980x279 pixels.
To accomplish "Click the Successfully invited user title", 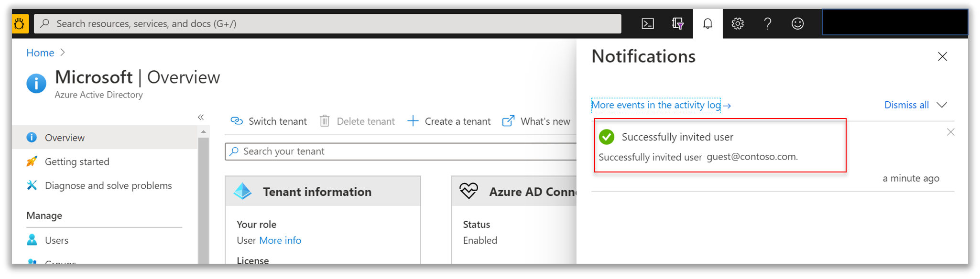I will point(677,137).
